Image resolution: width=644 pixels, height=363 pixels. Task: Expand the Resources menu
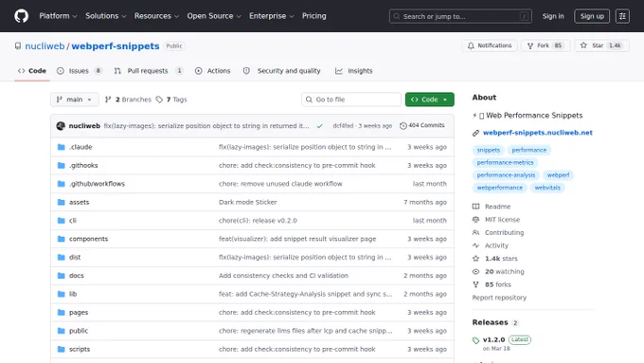point(156,16)
